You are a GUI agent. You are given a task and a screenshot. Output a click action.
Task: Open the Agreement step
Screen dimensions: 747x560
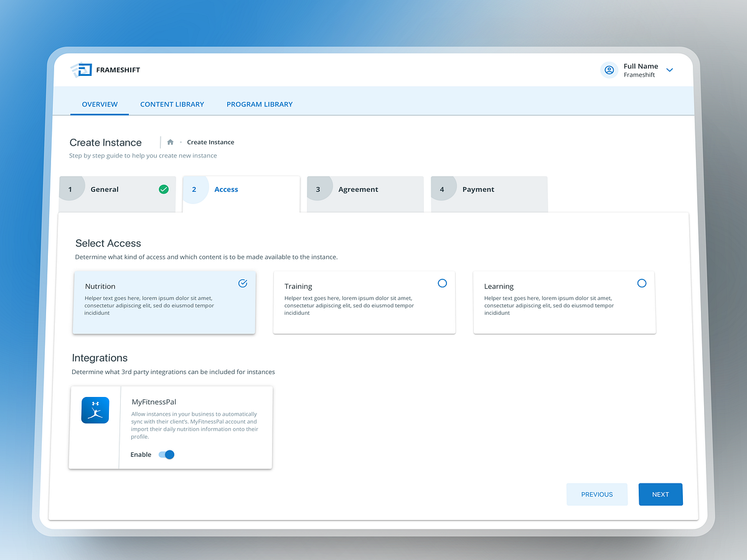[x=358, y=189]
